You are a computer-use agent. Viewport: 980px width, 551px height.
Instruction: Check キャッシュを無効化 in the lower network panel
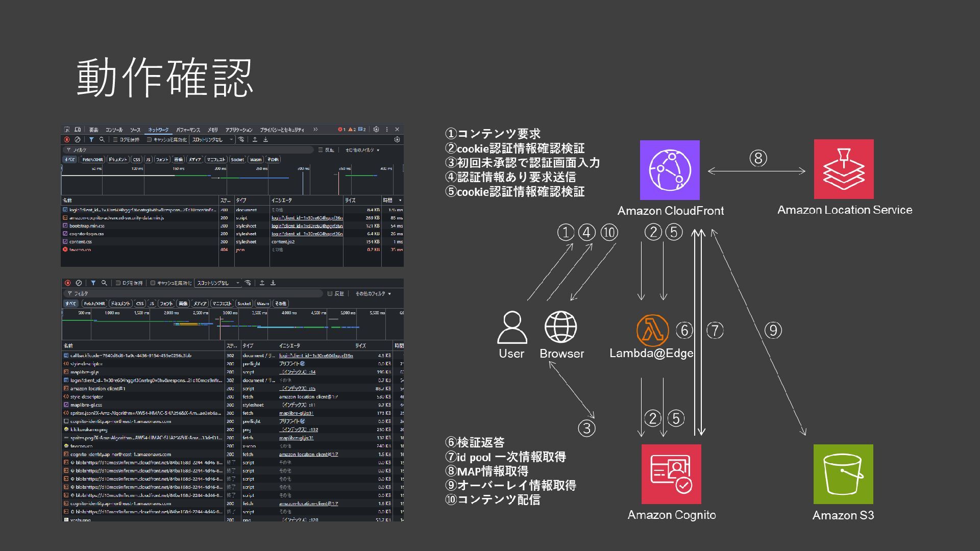pyautogui.click(x=153, y=283)
